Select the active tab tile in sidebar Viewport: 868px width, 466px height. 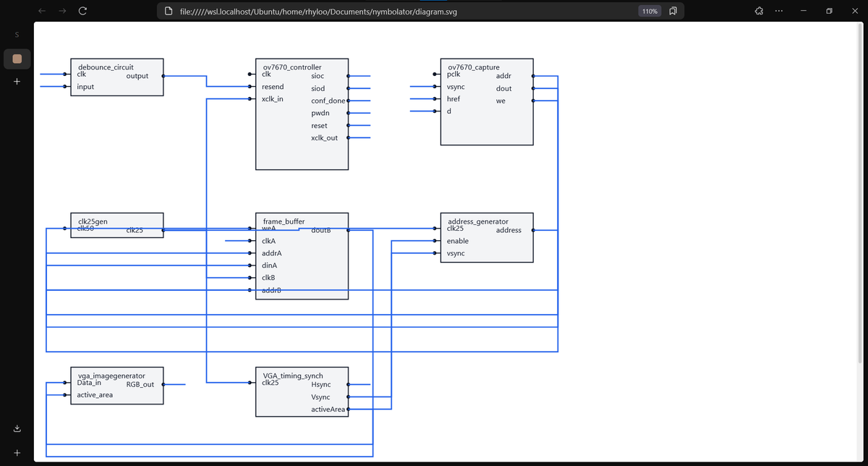[17, 59]
